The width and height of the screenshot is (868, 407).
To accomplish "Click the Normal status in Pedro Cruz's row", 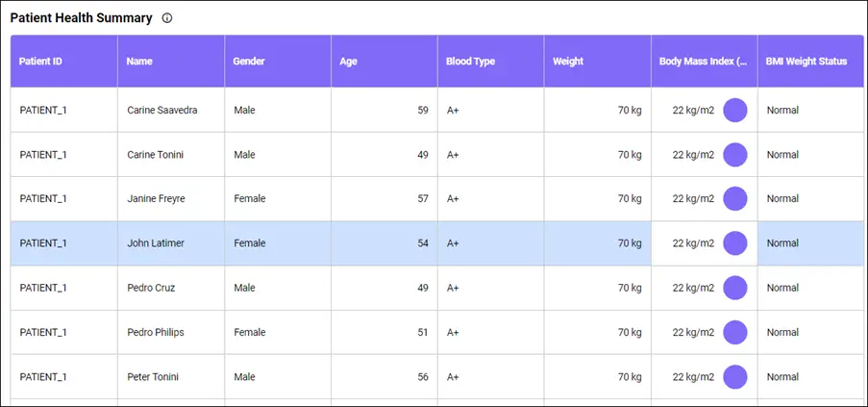I will click(782, 288).
